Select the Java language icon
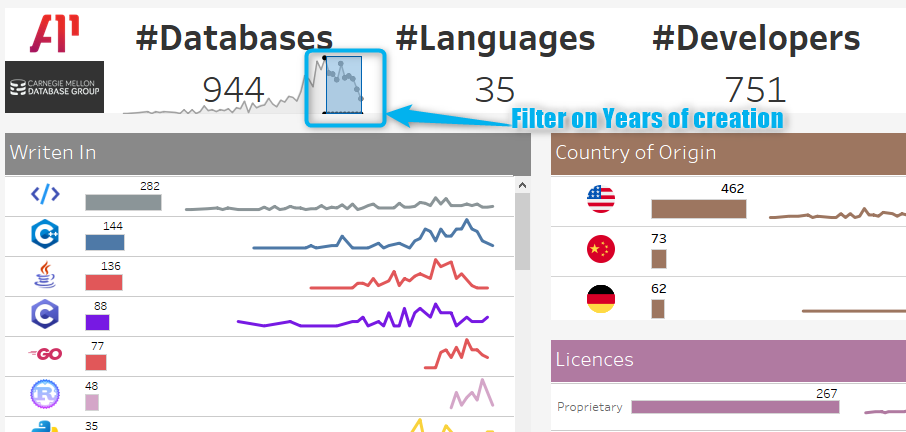Image resolution: width=906 pixels, height=432 pixels. 46,275
